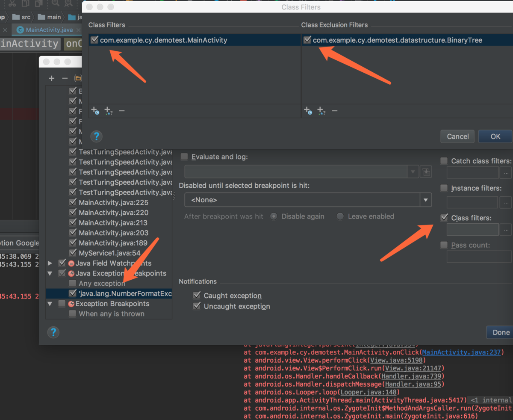Expand the Java Field Watchpoints group

coord(50,263)
